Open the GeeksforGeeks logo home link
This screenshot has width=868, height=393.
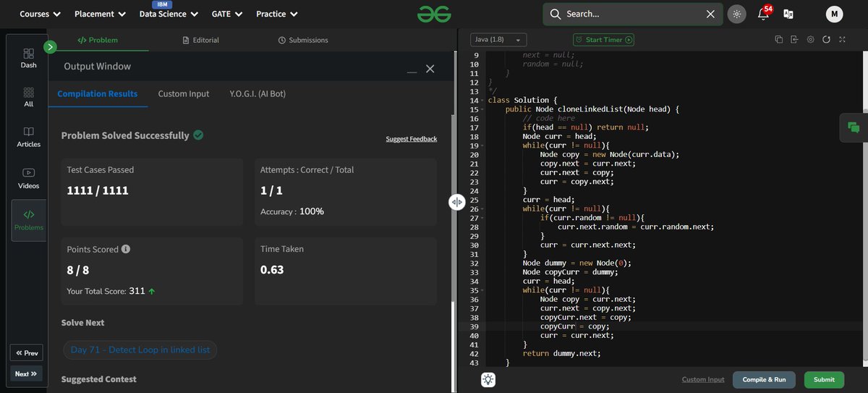pos(433,14)
